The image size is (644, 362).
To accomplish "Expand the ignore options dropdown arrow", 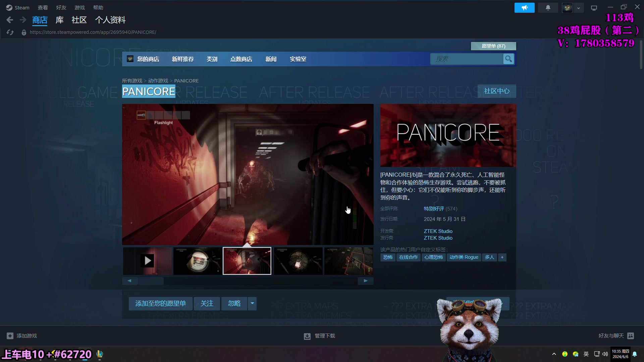I will (252, 304).
